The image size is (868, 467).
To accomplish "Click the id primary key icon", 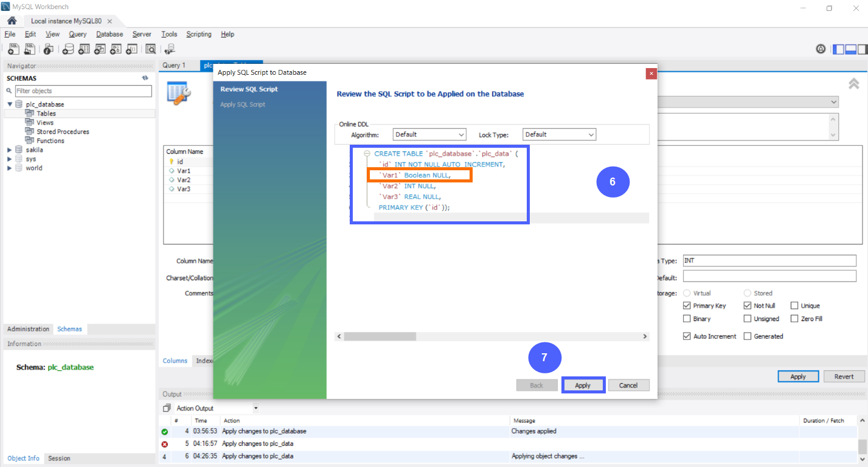I will pos(172,162).
